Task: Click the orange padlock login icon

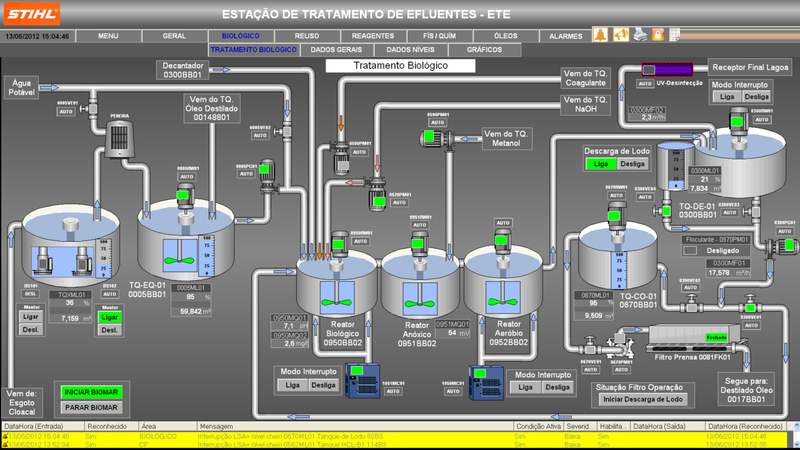Action: [658, 35]
